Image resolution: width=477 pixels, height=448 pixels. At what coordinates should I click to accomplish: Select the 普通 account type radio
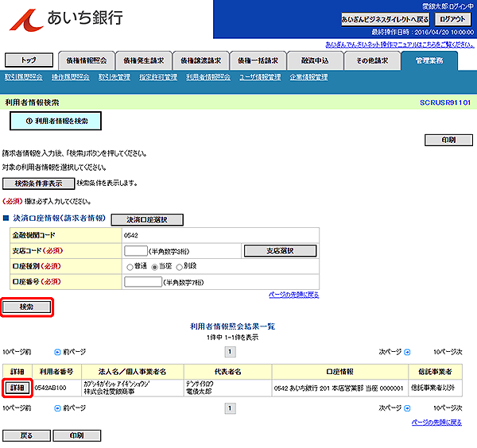[x=130, y=267]
